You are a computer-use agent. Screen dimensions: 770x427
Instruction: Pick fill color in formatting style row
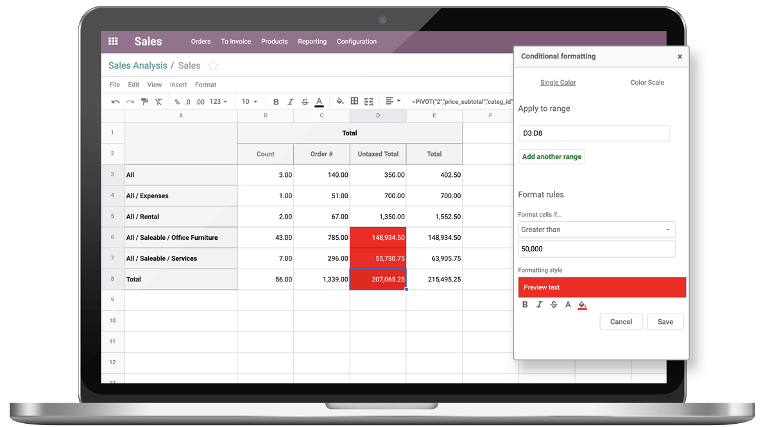click(583, 304)
